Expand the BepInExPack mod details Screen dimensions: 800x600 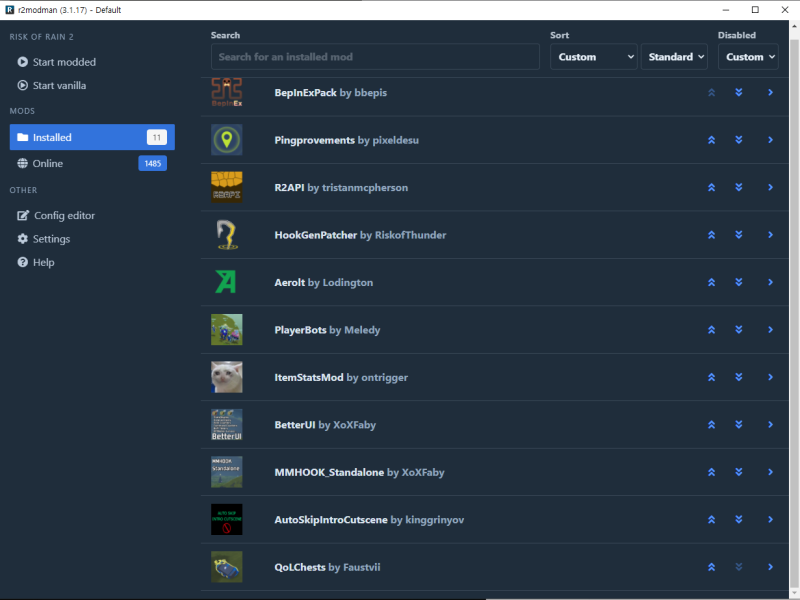(x=770, y=92)
